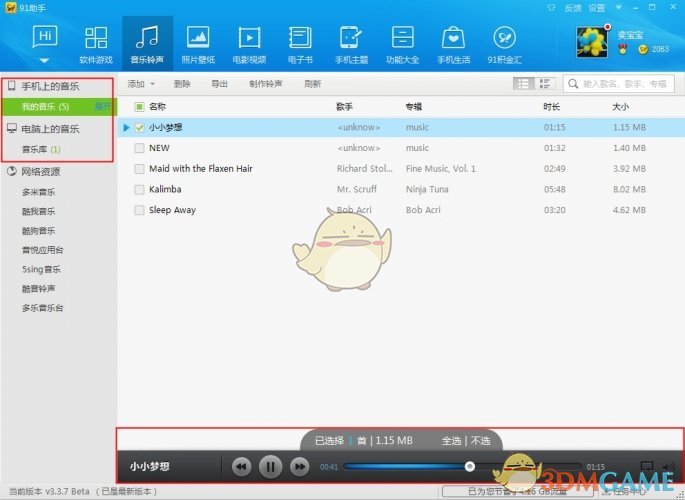Expand the 添加 dropdown menu

click(x=141, y=84)
